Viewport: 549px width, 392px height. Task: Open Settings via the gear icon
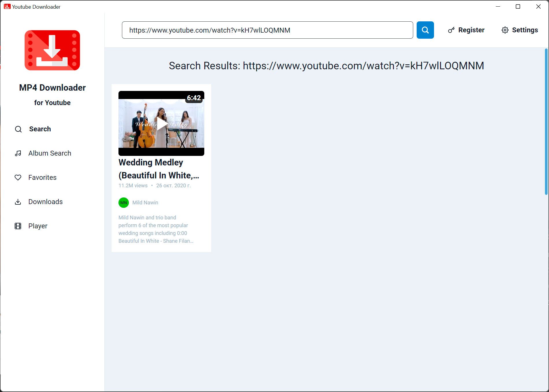[x=505, y=30]
